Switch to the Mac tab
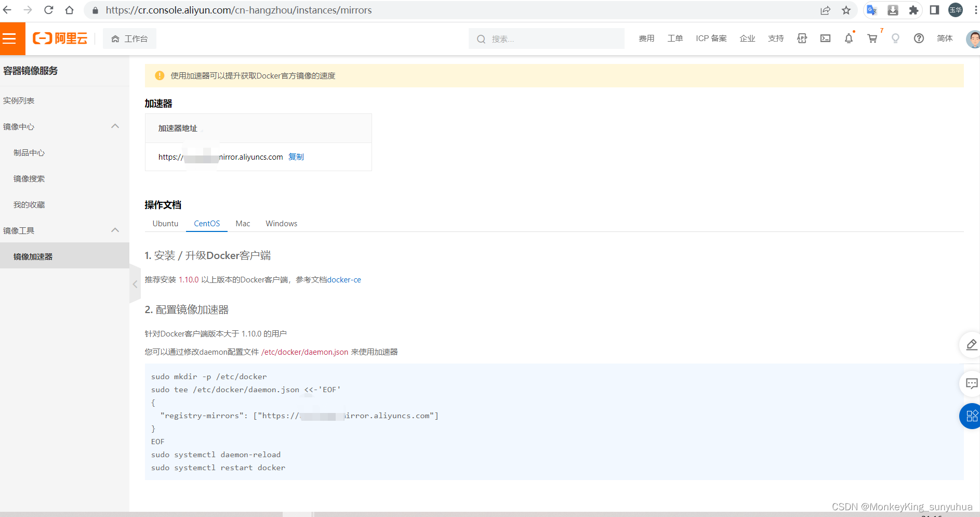This screenshot has height=517, width=980. (243, 224)
